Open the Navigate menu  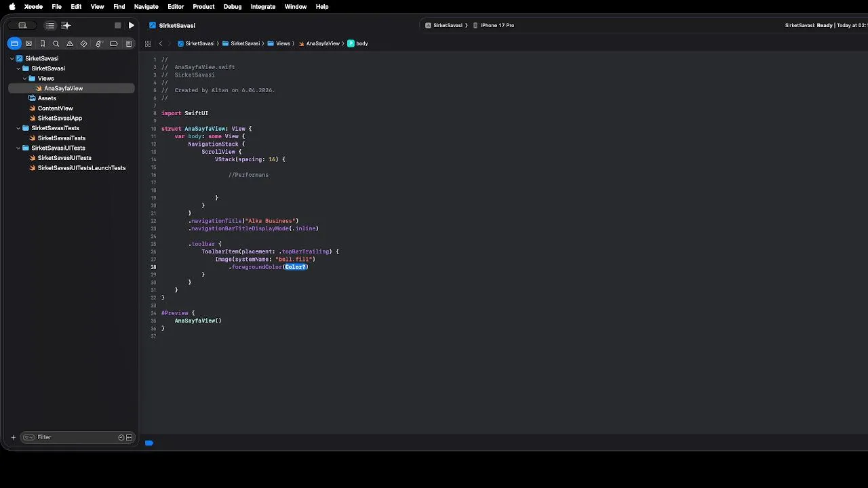(x=146, y=7)
